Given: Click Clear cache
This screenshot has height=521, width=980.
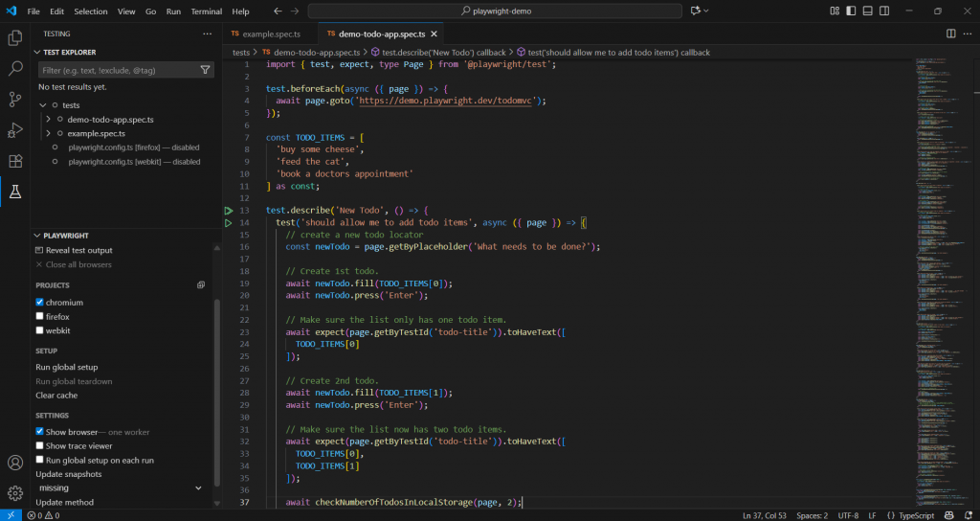Looking at the screenshot, I should tap(56, 396).
